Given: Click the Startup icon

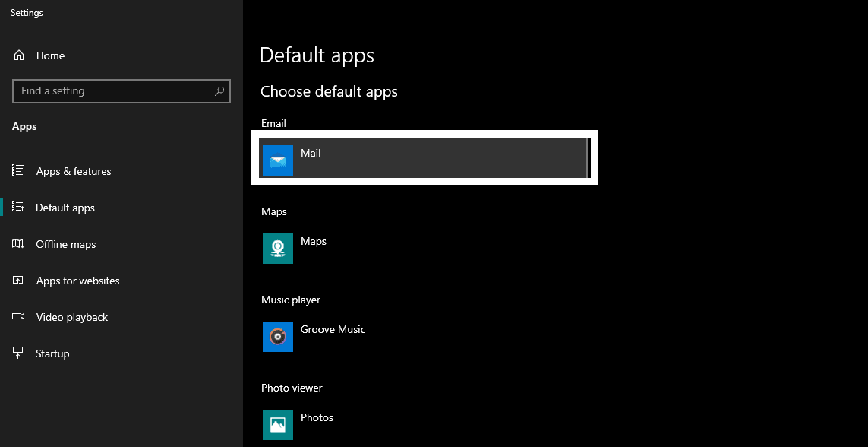Looking at the screenshot, I should tap(18, 353).
